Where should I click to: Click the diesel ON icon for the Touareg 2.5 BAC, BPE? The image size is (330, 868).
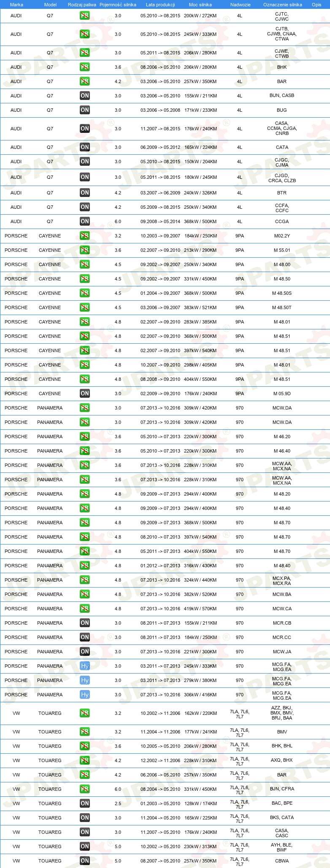point(85,804)
